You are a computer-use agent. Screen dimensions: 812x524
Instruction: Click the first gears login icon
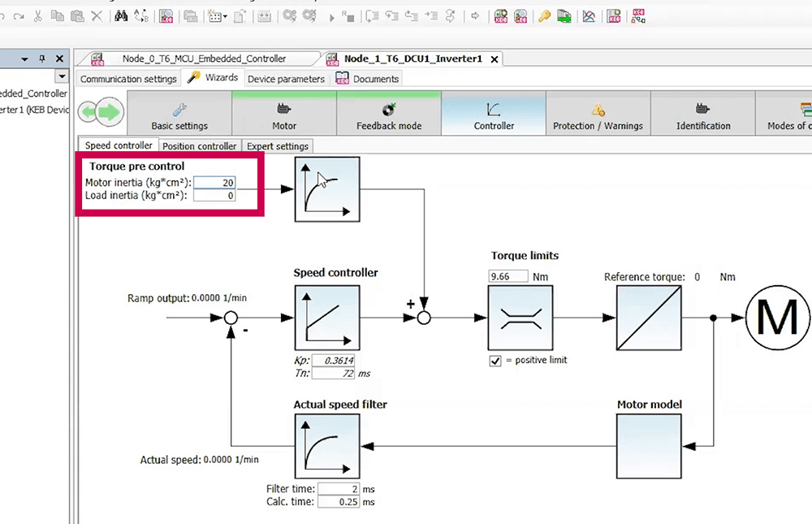click(x=290, y=16)
